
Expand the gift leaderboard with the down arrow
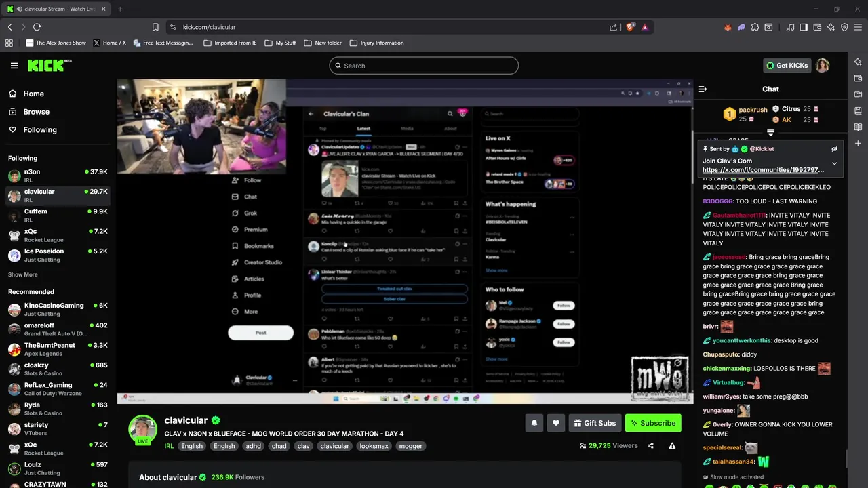[x=770, y=132]
